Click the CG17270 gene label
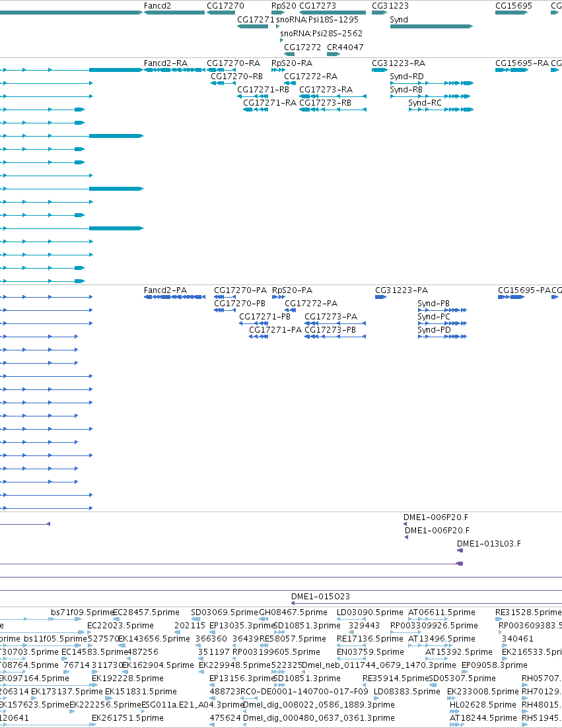Viewport: 562px width, 728px height. pos(225,6)
